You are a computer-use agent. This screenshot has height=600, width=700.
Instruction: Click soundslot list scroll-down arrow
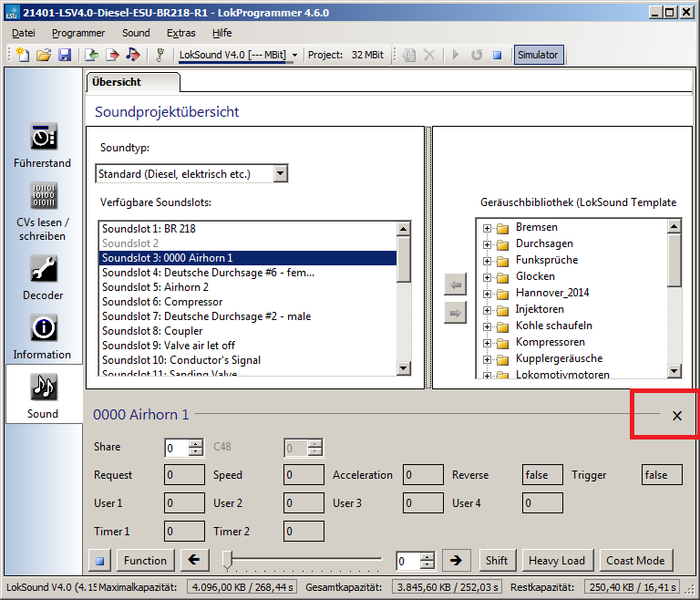pos(404,368)
